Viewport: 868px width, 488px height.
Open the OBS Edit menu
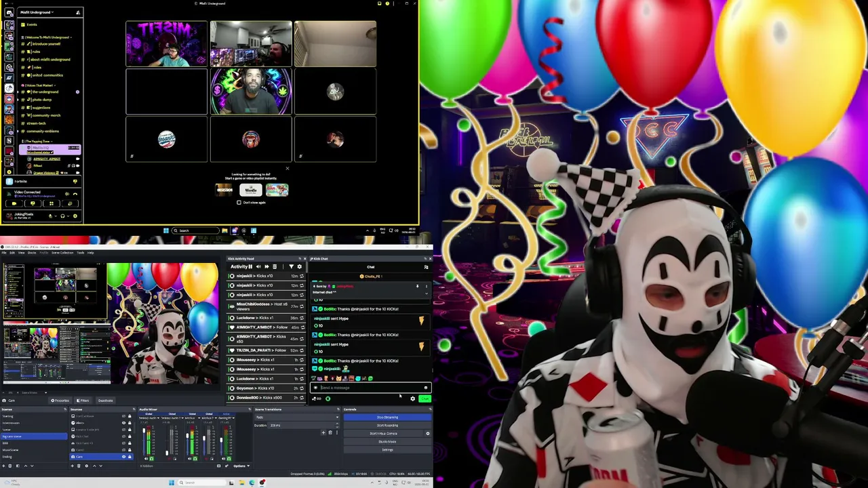click(12, 253)
